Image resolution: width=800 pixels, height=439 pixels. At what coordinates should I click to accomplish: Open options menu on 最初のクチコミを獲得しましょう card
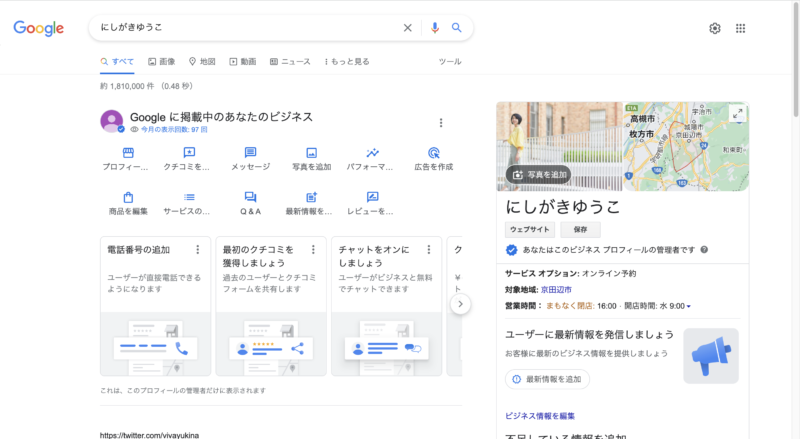[313, 250]
